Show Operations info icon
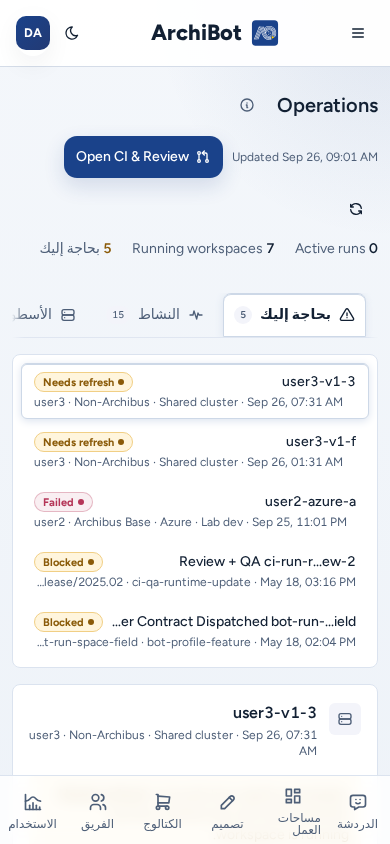Image resolution: width=390 pixels, height=844 pixels. [247, 105]
